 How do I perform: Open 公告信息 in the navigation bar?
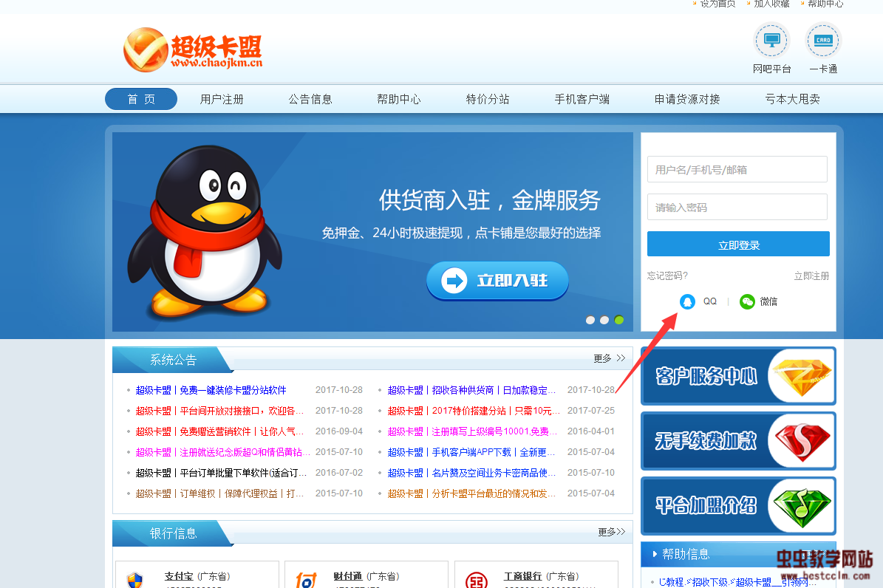(x=310, y=99)
